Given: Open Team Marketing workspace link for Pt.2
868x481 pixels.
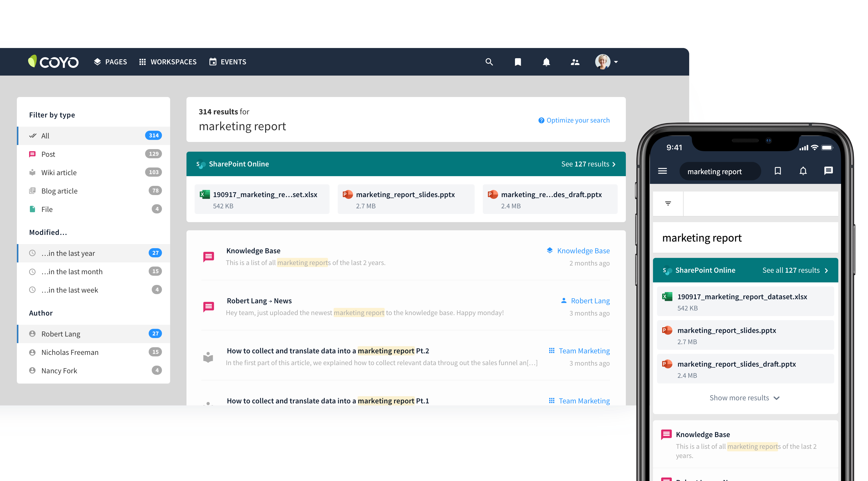Looking at the screenshot, I should (x=584, y=351).
